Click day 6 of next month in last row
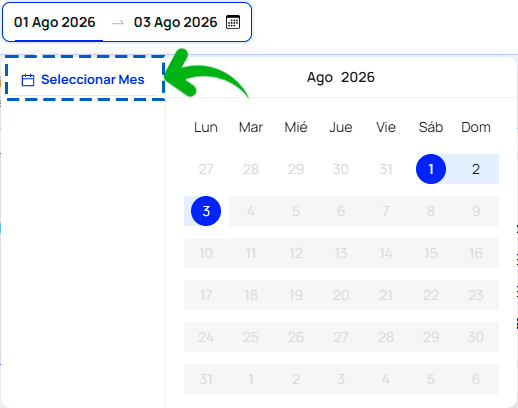 pyautogui.click(x=476, y=379)
